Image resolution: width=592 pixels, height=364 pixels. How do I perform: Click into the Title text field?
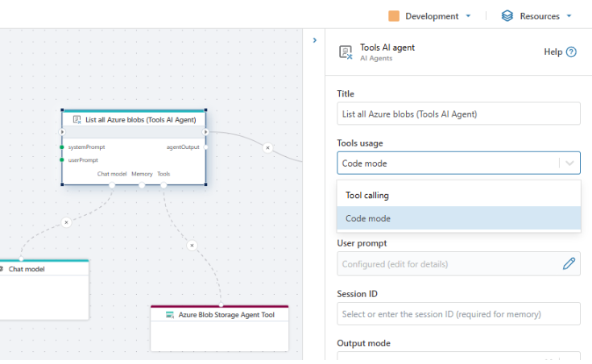tap(458, 114)
